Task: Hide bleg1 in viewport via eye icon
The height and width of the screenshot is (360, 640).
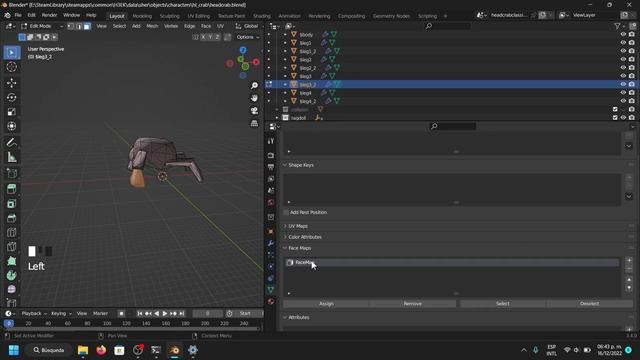Action: pyautogui.click(x=623, y=43)
